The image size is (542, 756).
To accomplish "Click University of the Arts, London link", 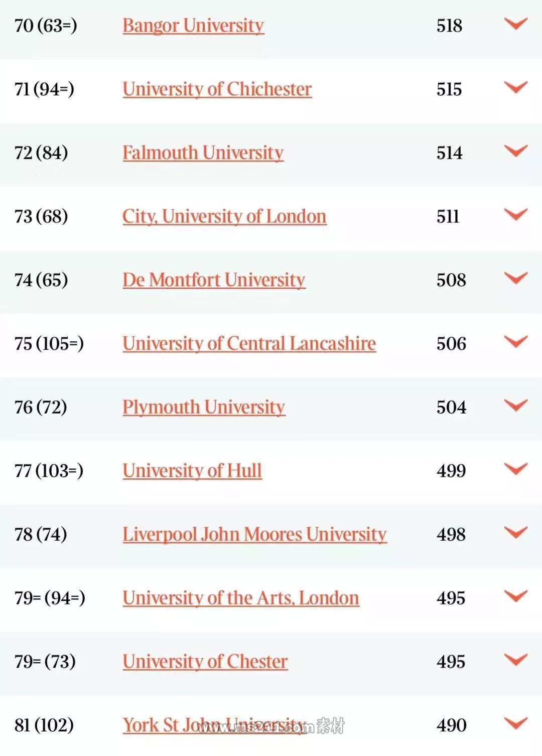I will 241,598.
